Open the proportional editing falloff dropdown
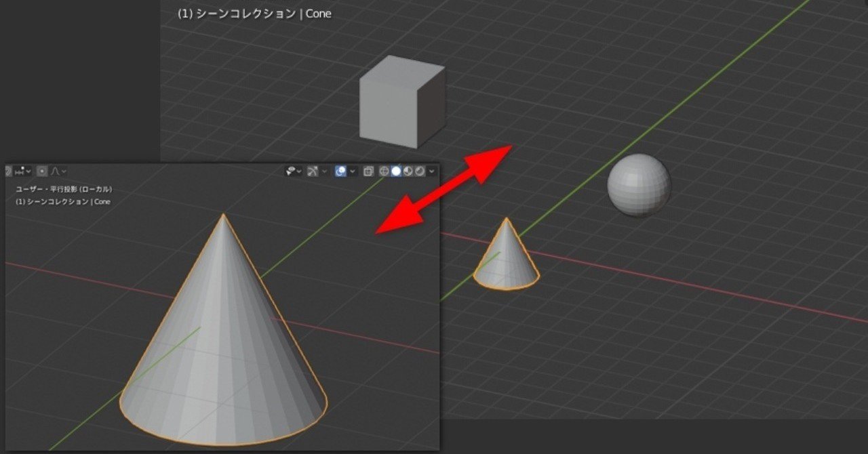Screen dimensions: 868x454 point(59,171)
